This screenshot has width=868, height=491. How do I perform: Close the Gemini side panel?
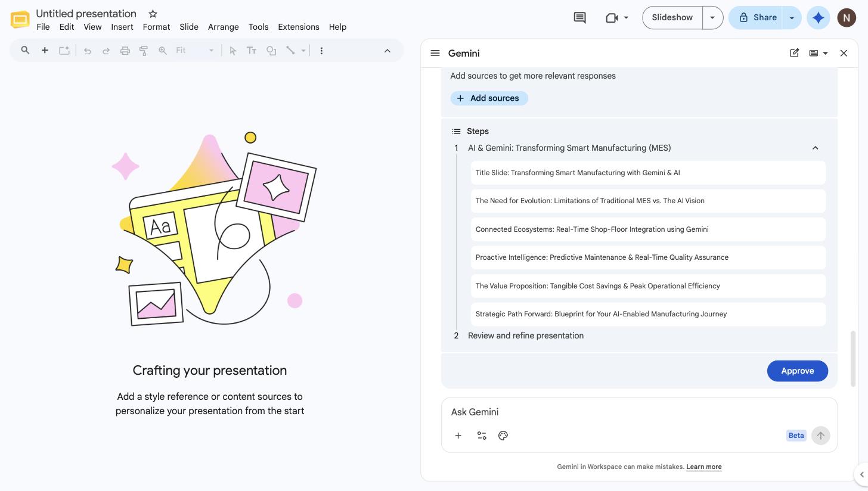click(844, 53)
